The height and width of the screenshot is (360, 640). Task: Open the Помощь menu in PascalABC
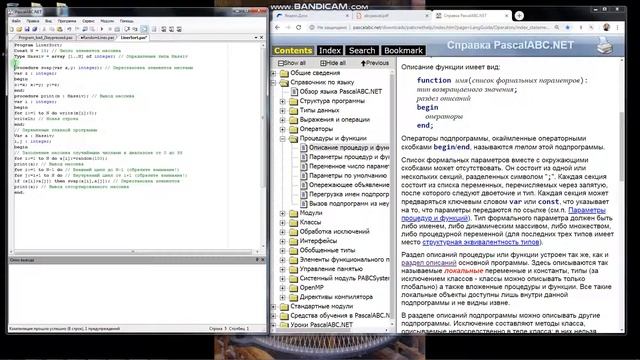127,21
